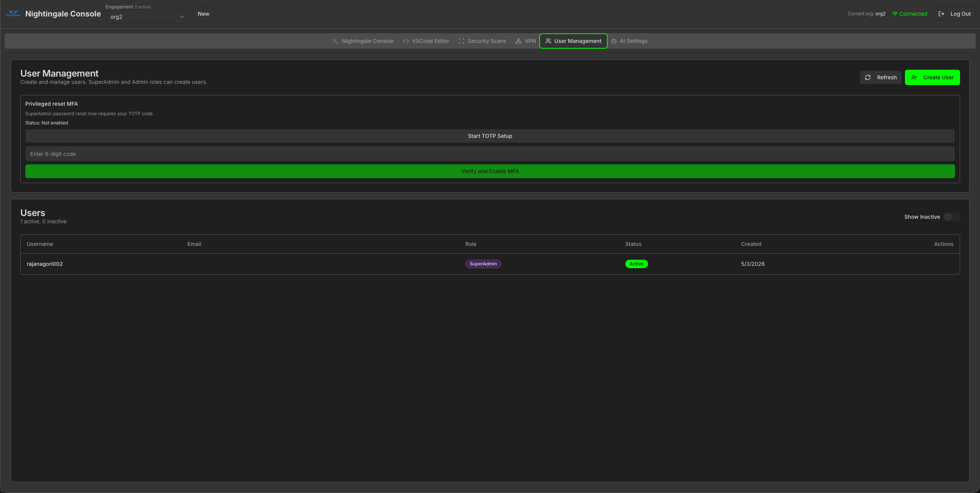Select the User Management tab
Image resolution: width=980 pixels, height=493 pixels.
tap(573, 41)
